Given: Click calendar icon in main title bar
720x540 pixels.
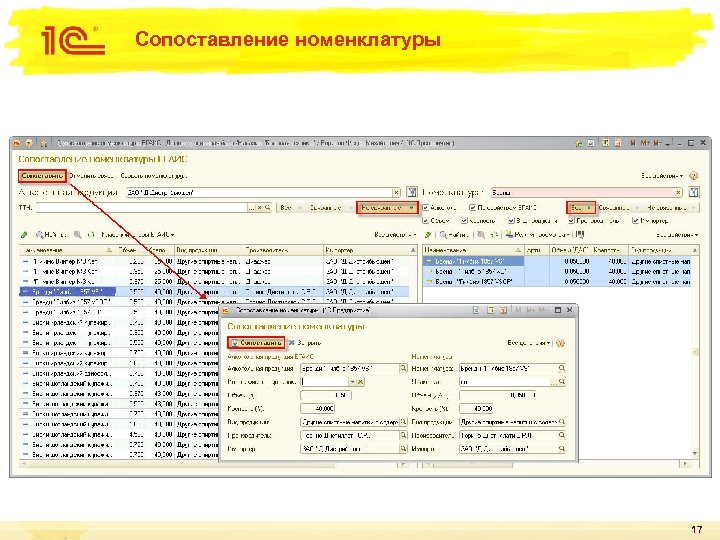Looking at the screenshot, I should pos(618,143).
